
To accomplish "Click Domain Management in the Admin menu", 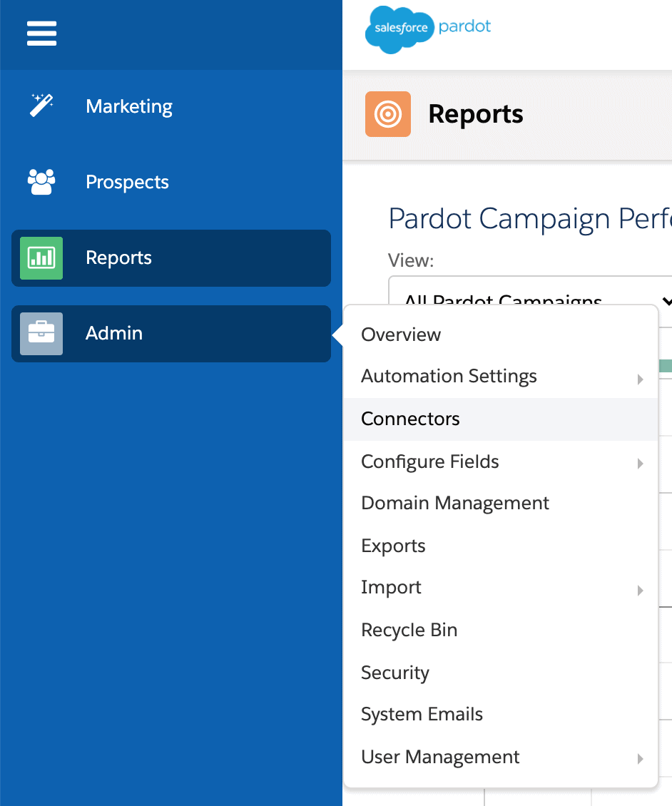I will tap(455, 503).
